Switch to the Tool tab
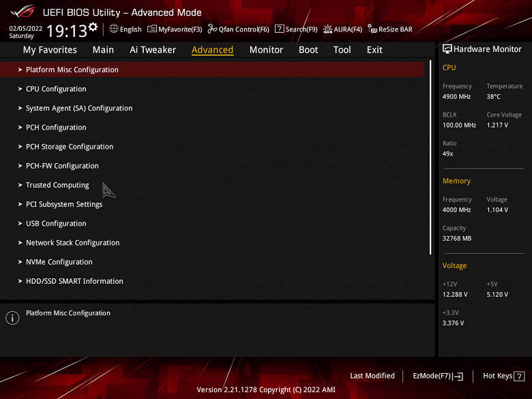This screenshot has width=532, height=399. [342, 50]
